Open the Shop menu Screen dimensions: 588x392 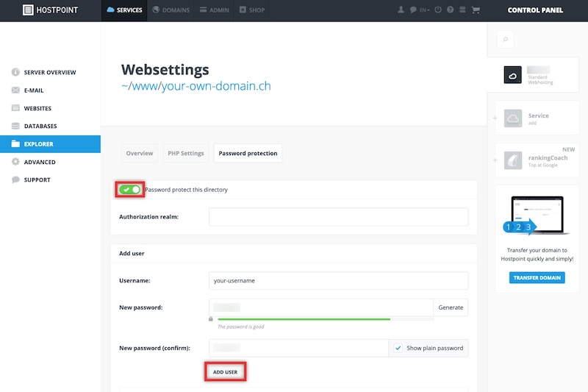[252, 10]
